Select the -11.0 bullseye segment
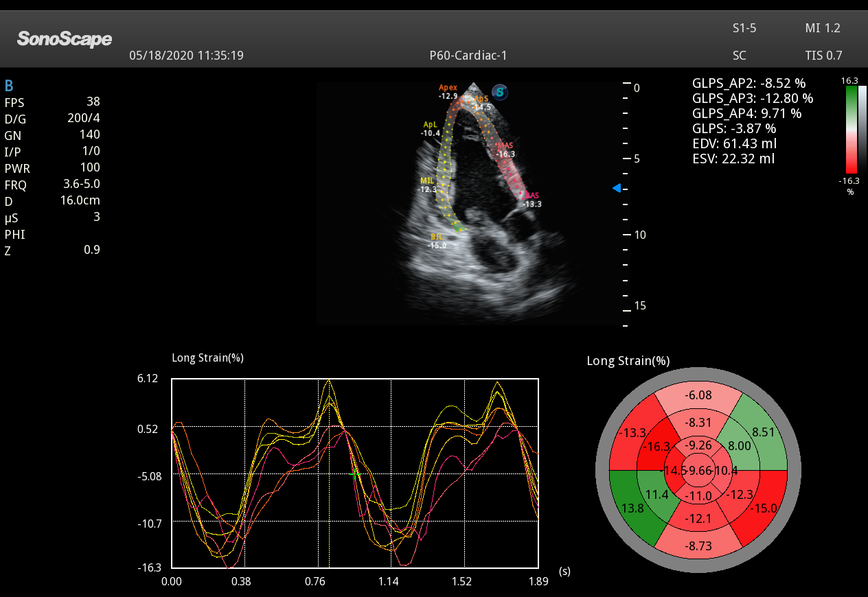Image resolution: width=868 pixels, height=597 pixels. [698, 496]
